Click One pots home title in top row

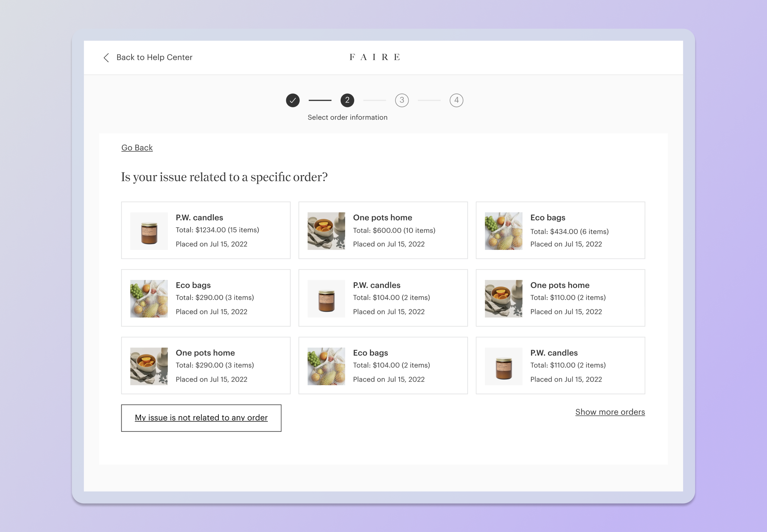(382, 218)
